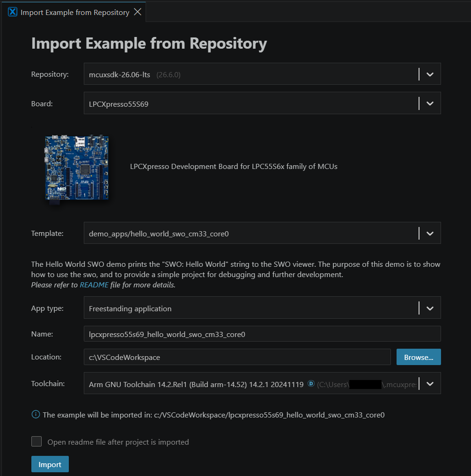Open the Repository dropdown
This screenshot has width=471, height=476.
click(x=262, y=74)
